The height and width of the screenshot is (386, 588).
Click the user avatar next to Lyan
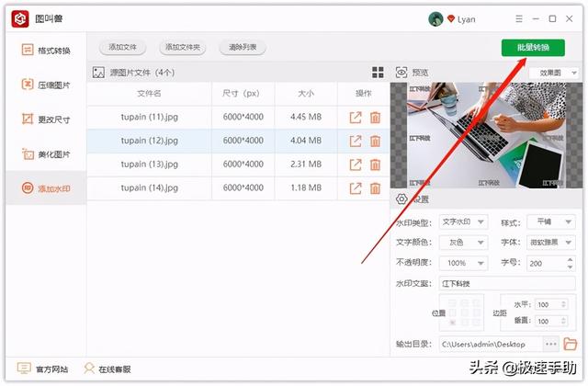pyautogui.click(x=435, y=18)
